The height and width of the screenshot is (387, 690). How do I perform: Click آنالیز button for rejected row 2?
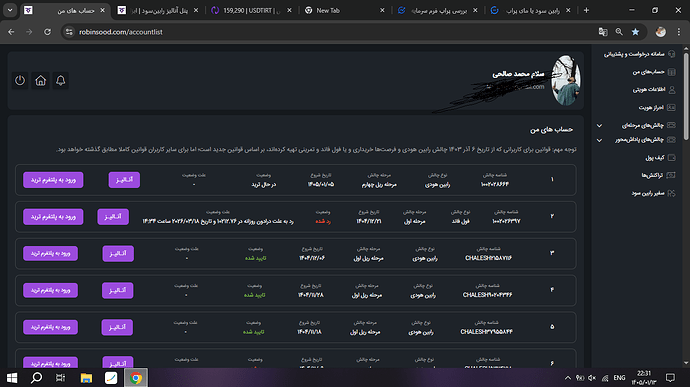(x=113, y=217)
